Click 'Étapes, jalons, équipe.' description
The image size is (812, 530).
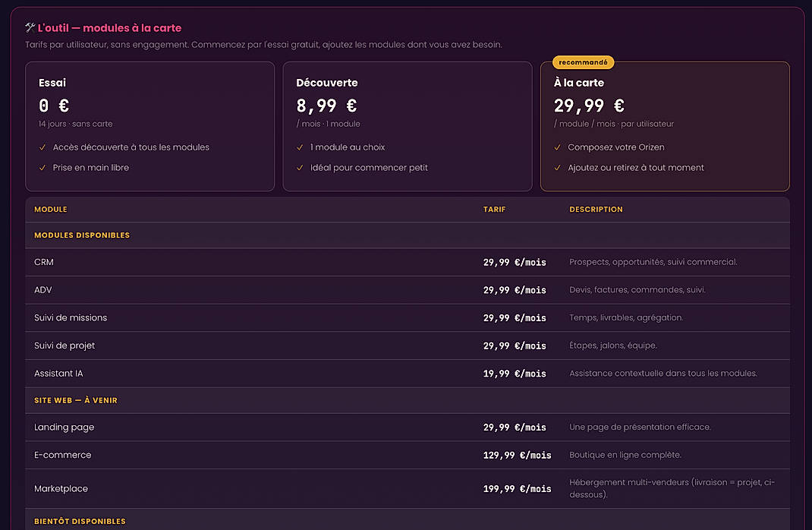(613, 345)
